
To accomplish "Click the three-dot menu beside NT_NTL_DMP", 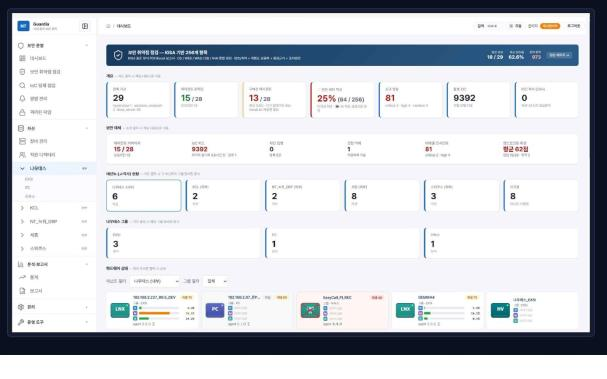I will [84, 221].
